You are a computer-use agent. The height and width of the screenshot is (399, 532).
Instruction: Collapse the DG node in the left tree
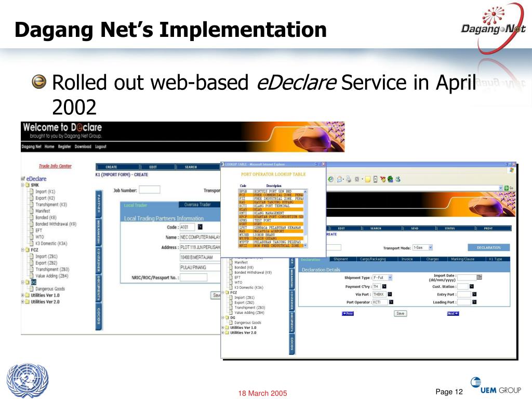click(23, 282)
